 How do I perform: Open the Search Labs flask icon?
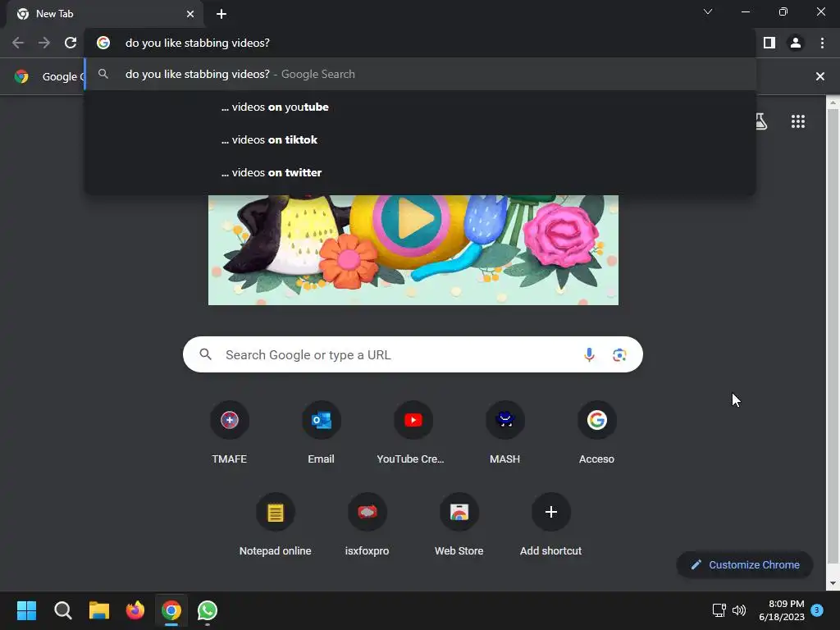click(760, 121)
